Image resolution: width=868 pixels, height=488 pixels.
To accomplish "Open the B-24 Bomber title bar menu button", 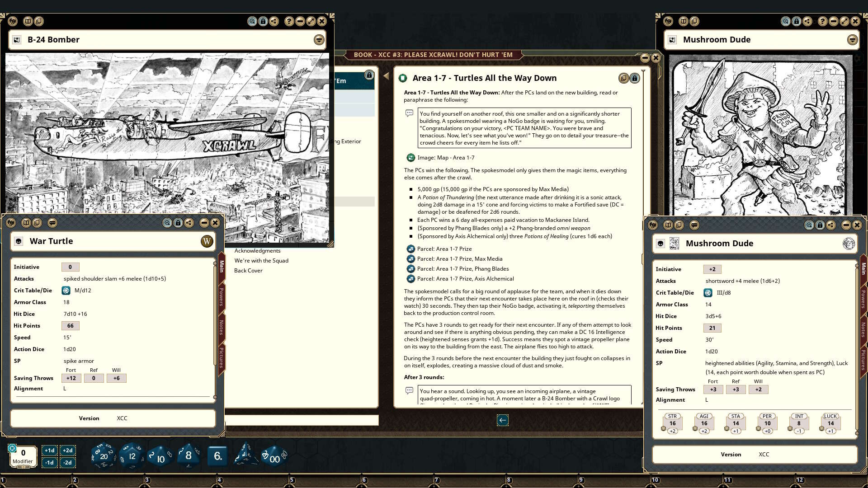I will pyautogui.click(x=319, y=40).
